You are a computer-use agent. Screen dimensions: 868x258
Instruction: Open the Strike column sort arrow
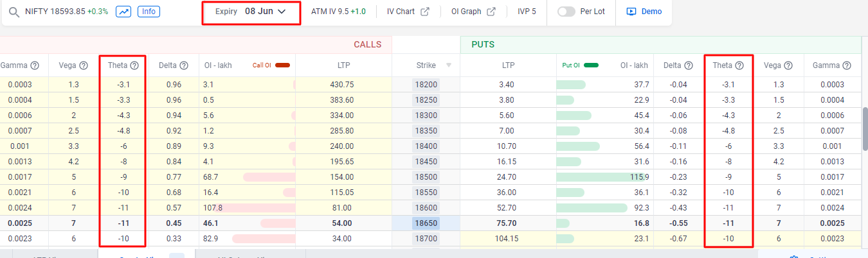pos(449,65)
